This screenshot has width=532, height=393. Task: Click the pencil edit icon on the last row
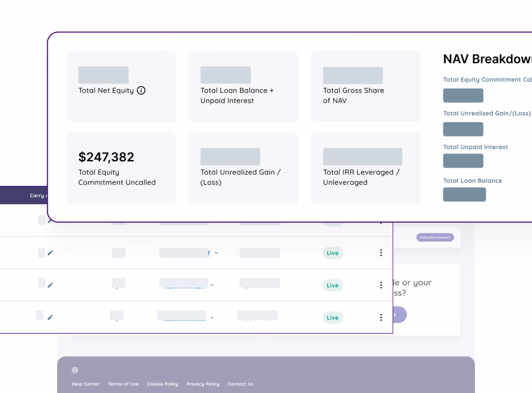(50, 317)
